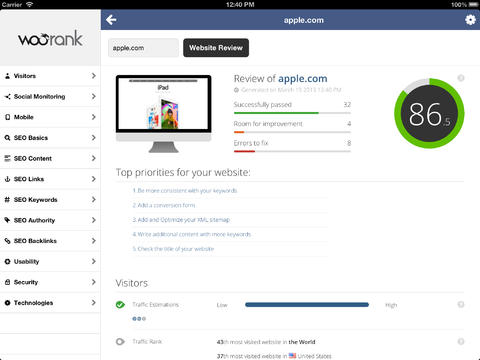Expand the SEO Links chevron

94,179
